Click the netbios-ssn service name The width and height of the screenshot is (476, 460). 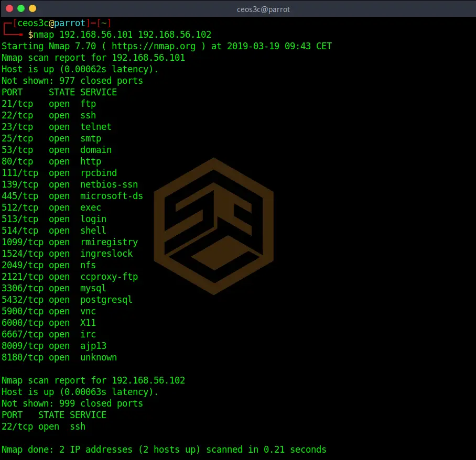109,184
